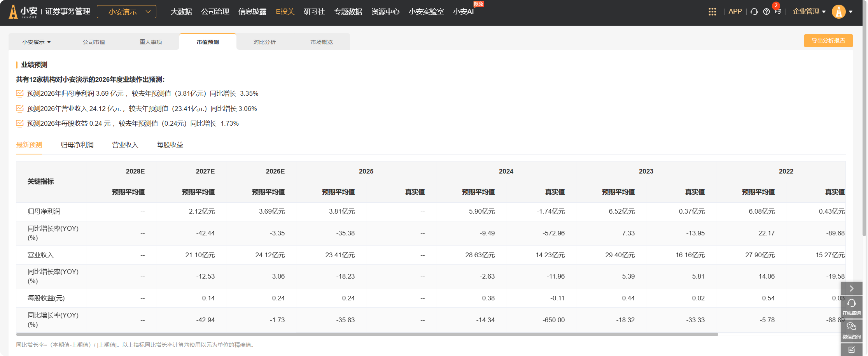Click the feedback edit icon at bottom right
Screen dimensions: 868x356
[851, 349]
